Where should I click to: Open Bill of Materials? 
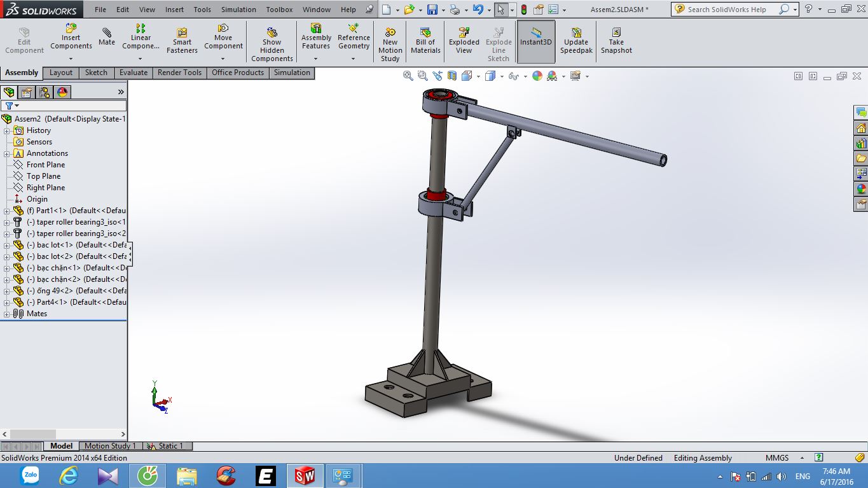coord(425,41)
